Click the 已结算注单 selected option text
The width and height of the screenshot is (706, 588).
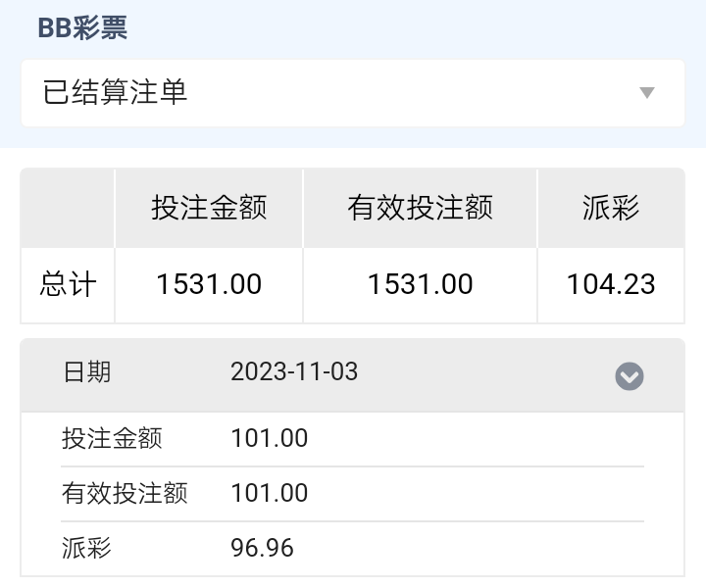click(x=116, y=93)
